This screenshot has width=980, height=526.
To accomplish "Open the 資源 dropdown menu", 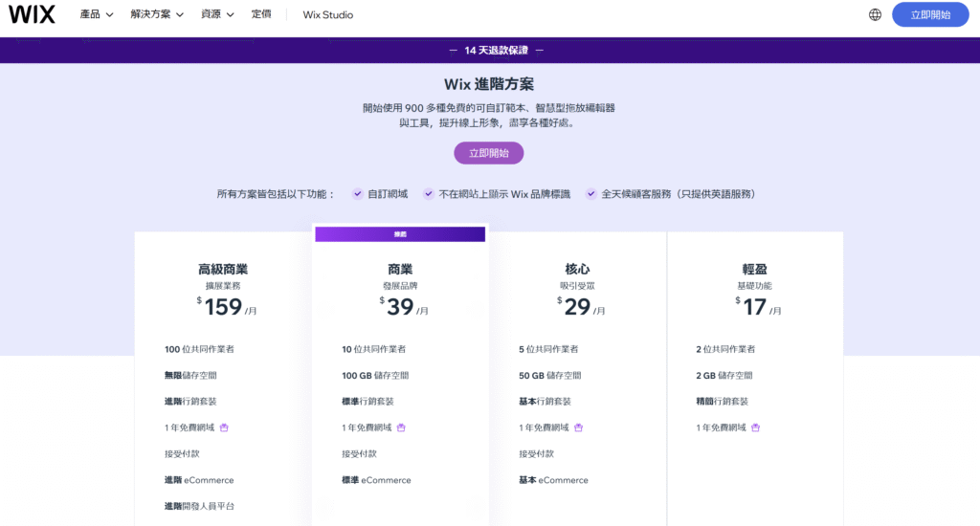I will click(217, 14).
